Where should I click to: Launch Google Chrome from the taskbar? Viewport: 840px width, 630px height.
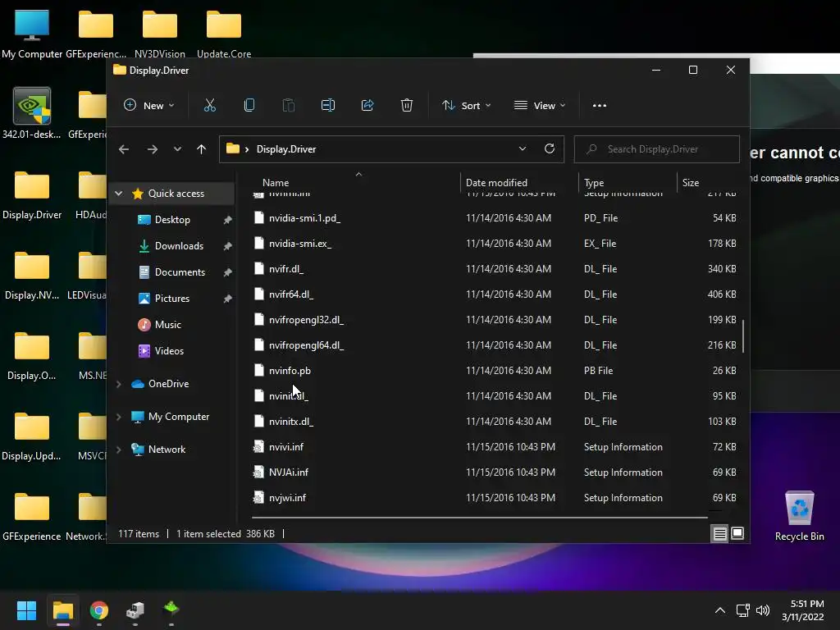[99, 610]
